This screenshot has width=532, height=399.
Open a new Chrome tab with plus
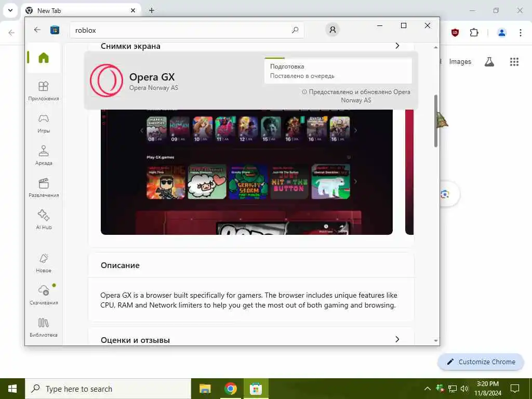point(152,10)
